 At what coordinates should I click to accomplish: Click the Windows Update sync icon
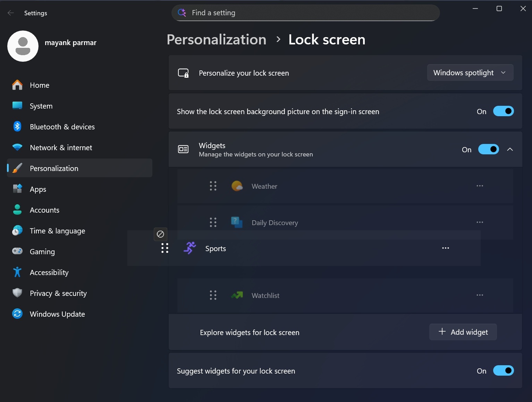coord(17,314)
